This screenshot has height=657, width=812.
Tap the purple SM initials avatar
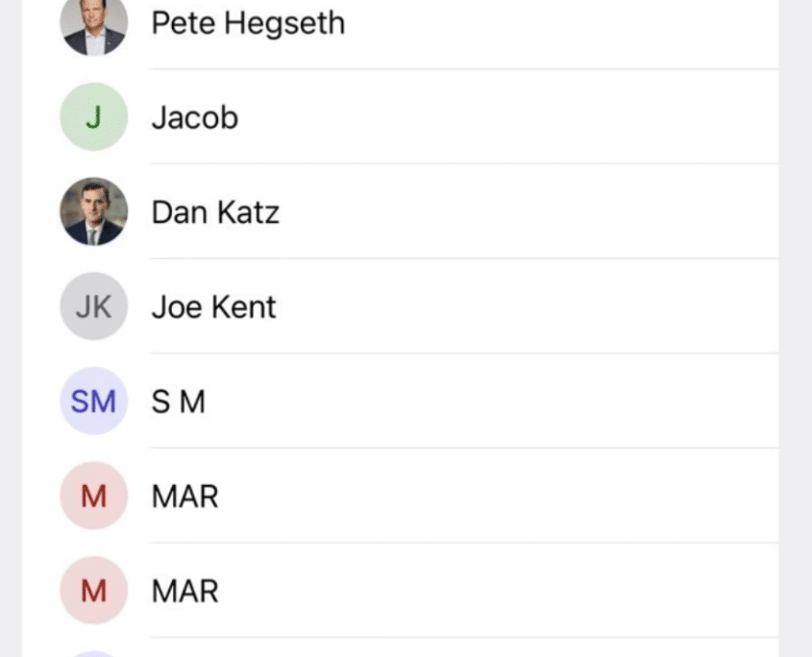93,401
